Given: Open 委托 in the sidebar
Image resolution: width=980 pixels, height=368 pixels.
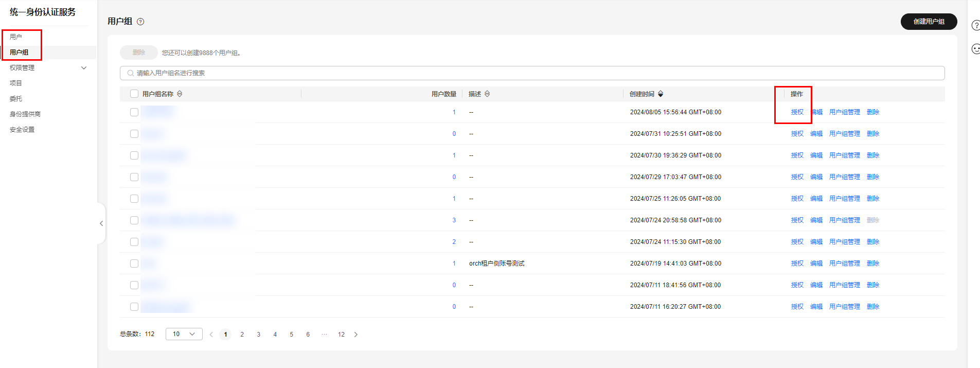Looking at the screenshot, I should tap(16, 99).
